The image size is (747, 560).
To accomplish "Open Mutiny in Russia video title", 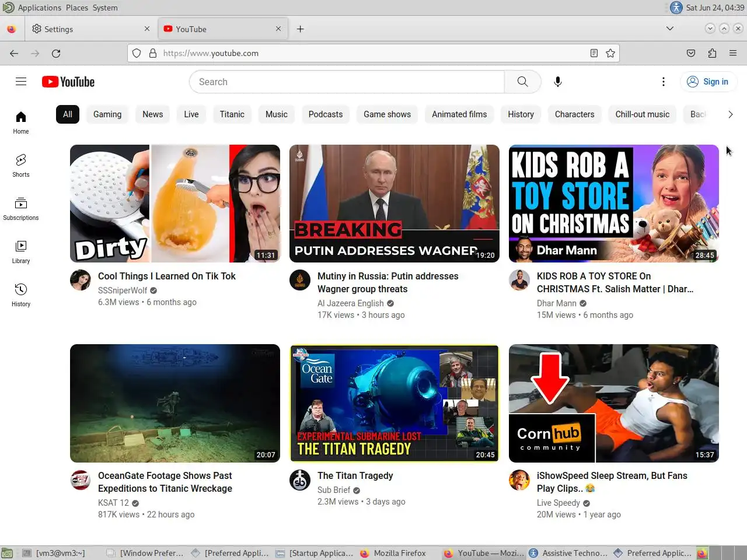I will coord(388,282).
